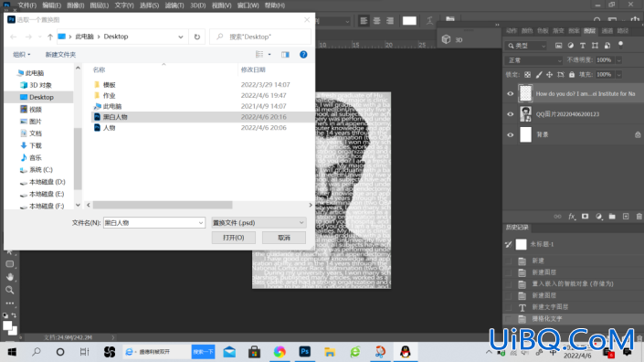Click the 打开(O) button
Viewport: 644px width, 362px height.
coord(234,238)
